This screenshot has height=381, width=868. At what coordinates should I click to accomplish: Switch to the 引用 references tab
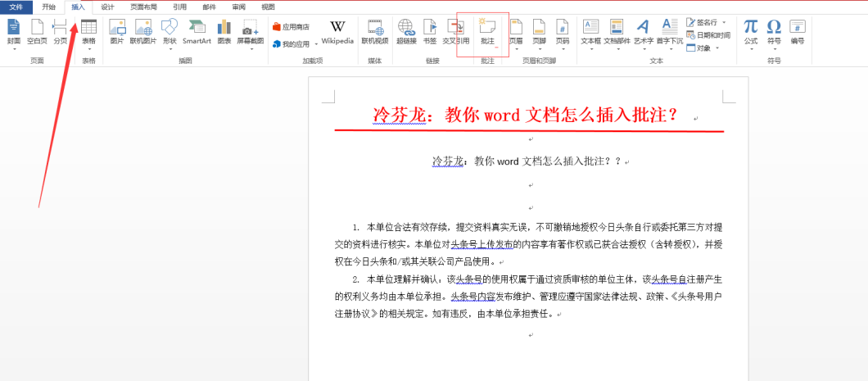[x=179, y=7]
